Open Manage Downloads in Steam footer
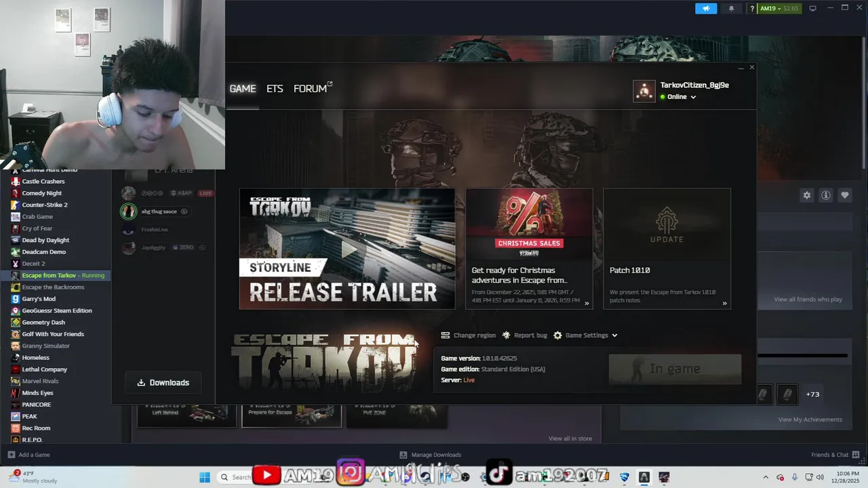This screenshot has height=488, width=868. coord(430,455)
